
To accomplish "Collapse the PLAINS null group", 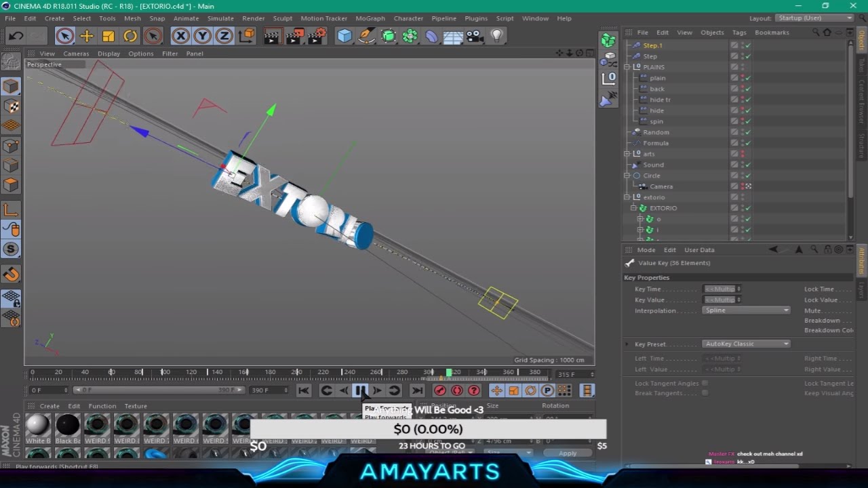I will pos(627,67).
